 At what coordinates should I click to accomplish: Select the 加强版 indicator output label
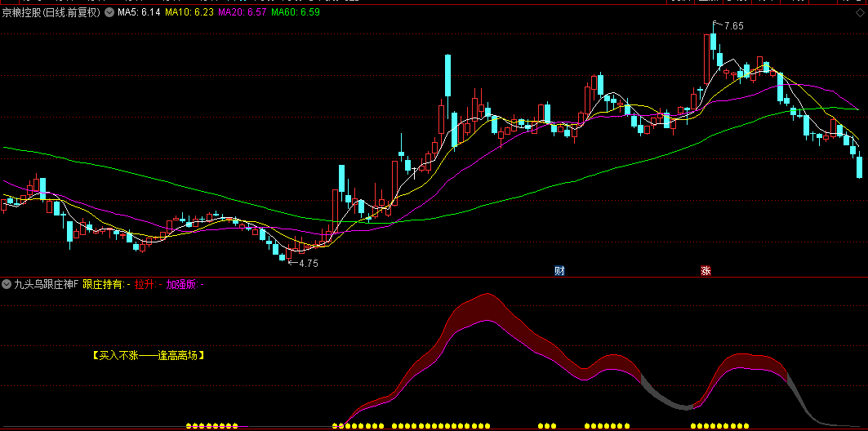click(185, 284)
